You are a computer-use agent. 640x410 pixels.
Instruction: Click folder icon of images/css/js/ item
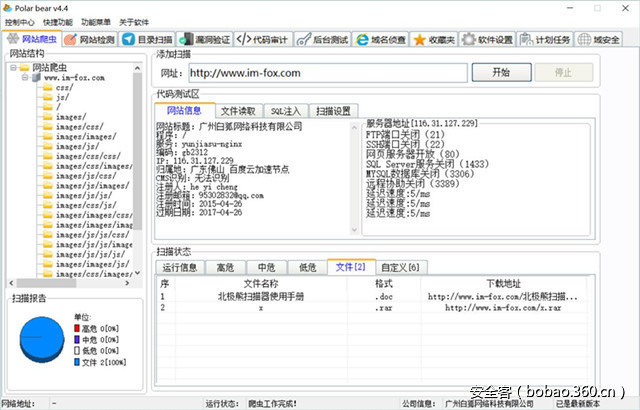coord(48,205)
